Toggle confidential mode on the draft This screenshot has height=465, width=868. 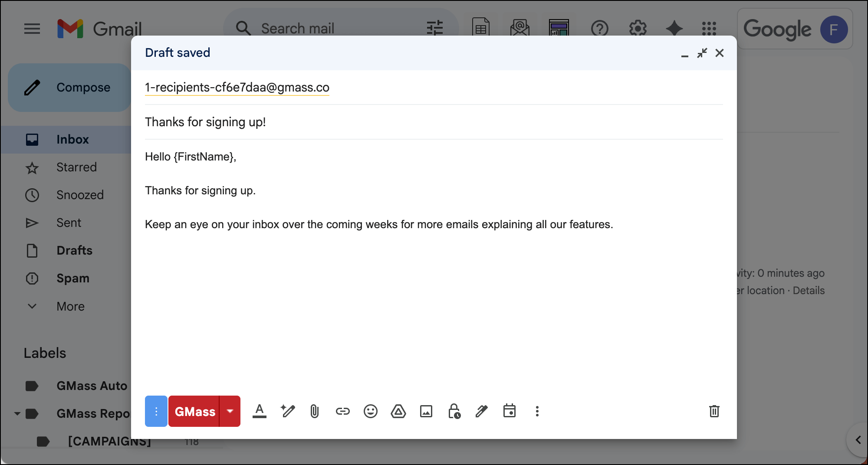pyautogui.click(x=454, y=411)
